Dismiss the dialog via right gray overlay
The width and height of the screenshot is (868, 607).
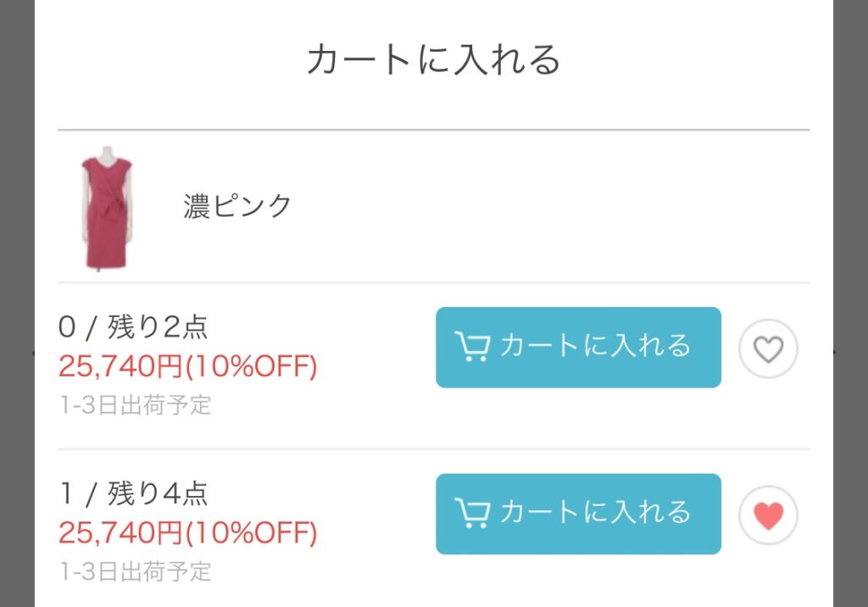tap(851, 303)
